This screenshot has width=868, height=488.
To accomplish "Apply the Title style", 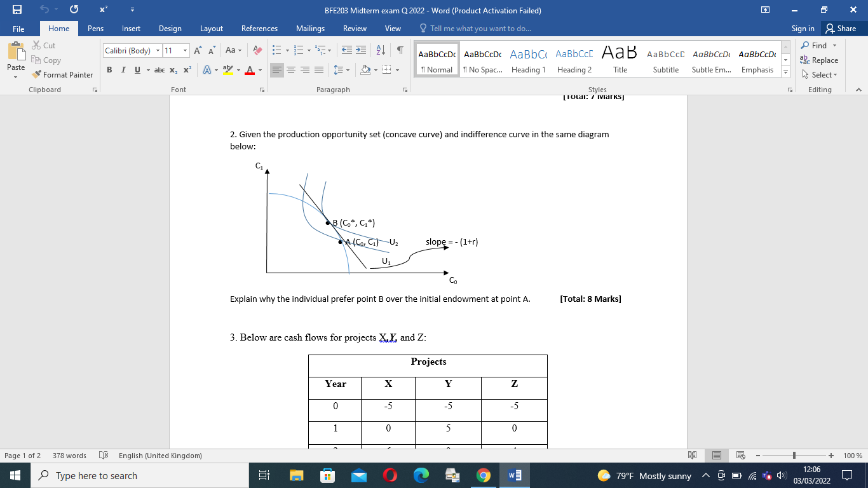I will (x=620, y=60).
